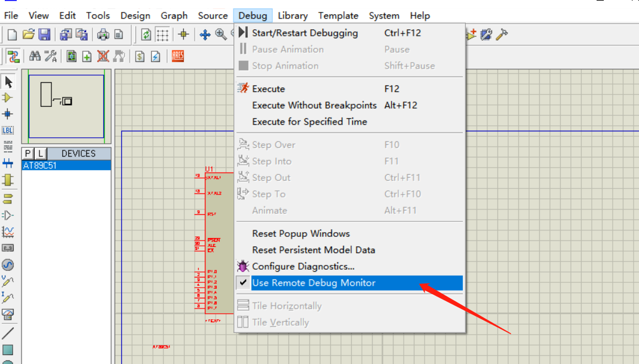The width and height of the screenshot is (639, 364).
Task: Click Execute in Debug menu
Action: (349, 89)
